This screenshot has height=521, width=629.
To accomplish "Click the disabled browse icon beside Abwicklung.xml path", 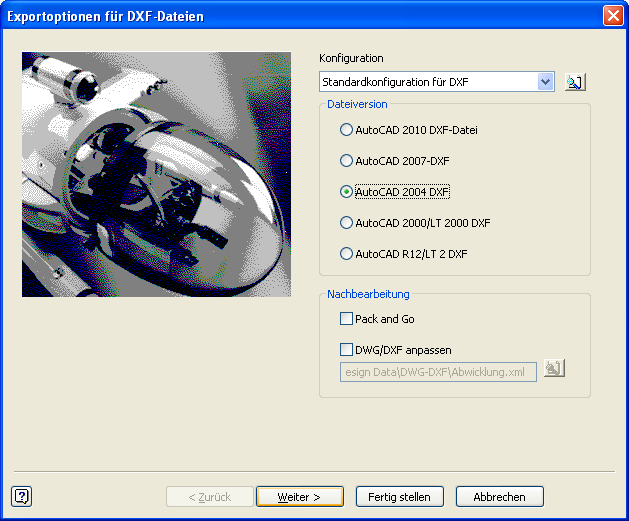I will coord(554,368).
